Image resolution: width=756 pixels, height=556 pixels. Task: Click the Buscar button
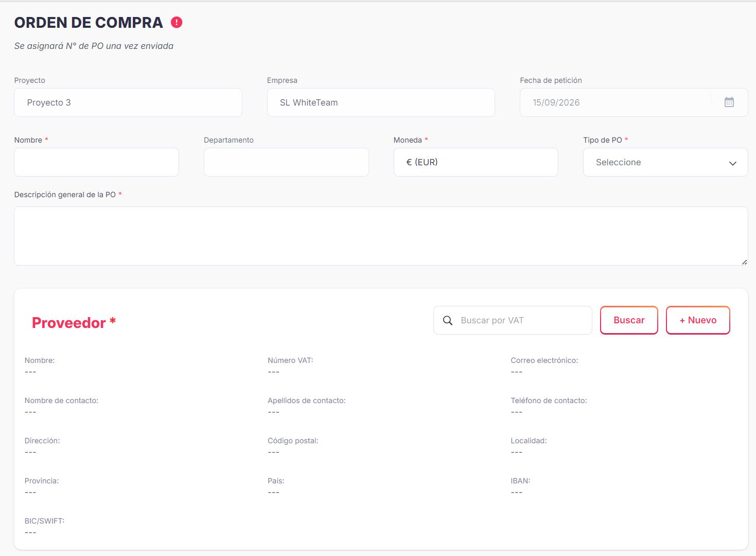tap(629, 320)
